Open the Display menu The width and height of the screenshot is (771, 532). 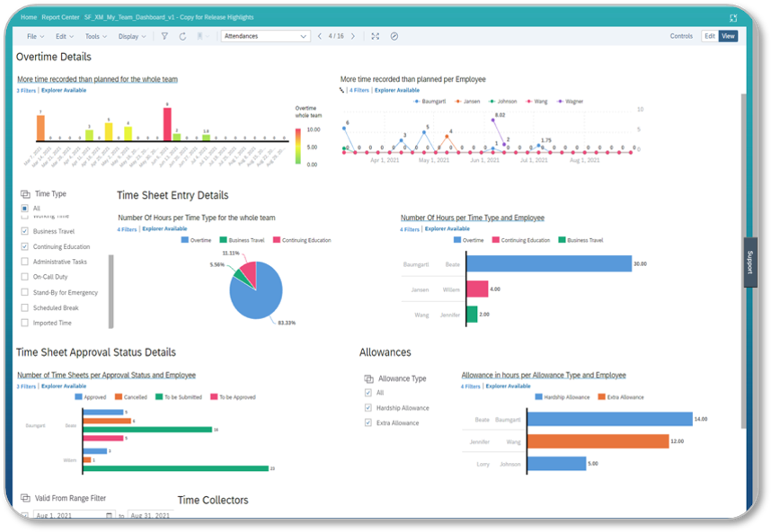tap(132, 36)
